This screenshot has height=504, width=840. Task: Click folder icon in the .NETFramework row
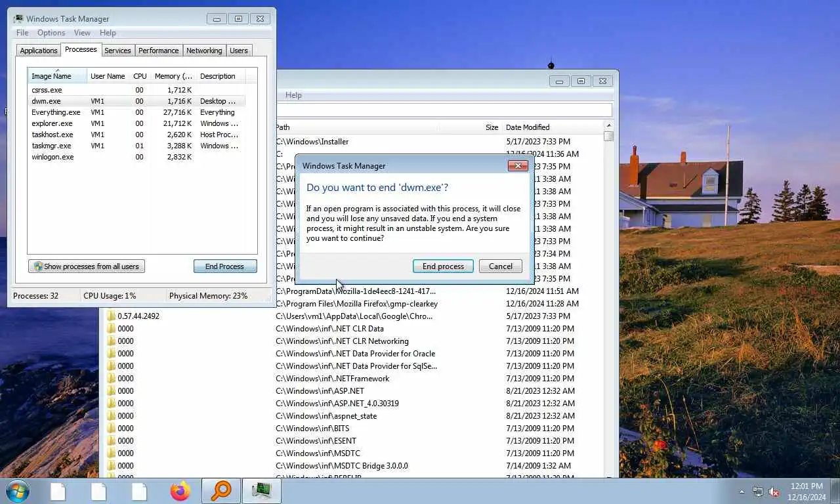coord(112,379)
